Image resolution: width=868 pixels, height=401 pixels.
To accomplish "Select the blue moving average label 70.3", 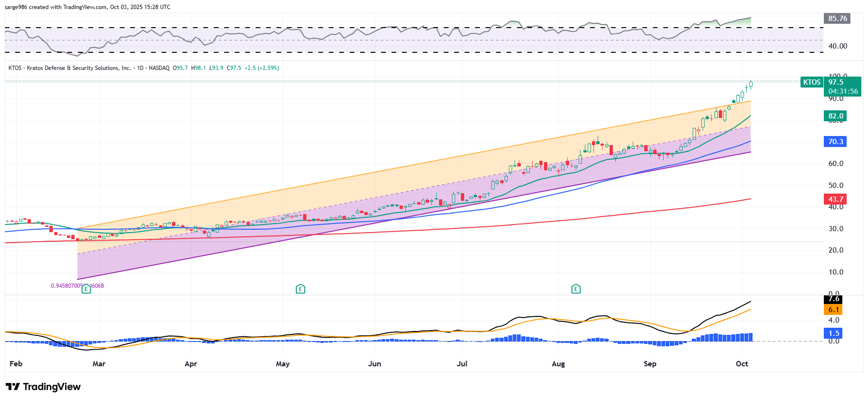I will pyautogui.click(x=835, y=142).
